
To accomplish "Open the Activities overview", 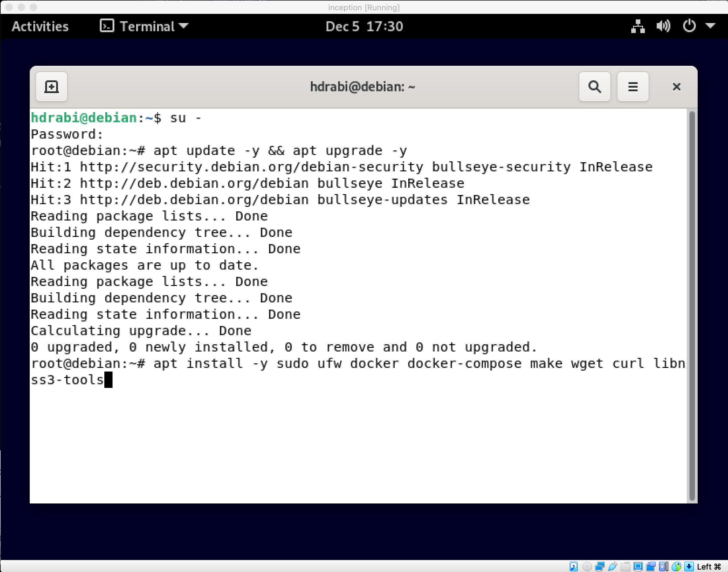I will coord(40,26).
